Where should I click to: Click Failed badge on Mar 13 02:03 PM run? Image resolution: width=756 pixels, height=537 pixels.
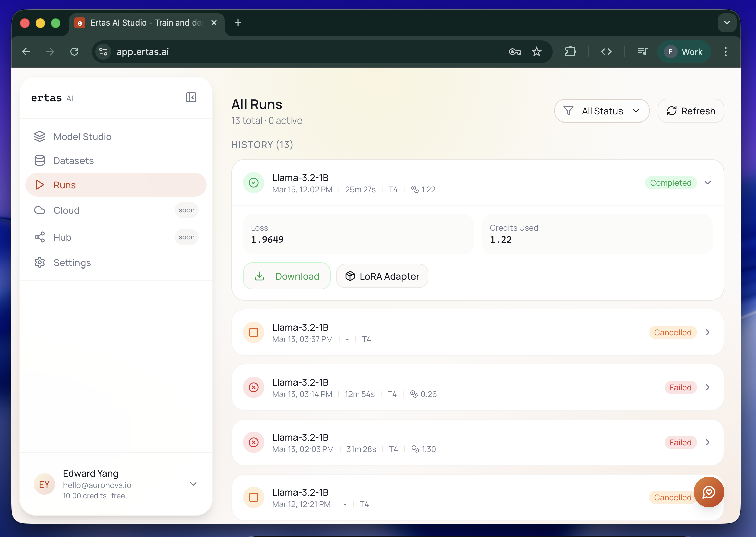pos(681,442)
